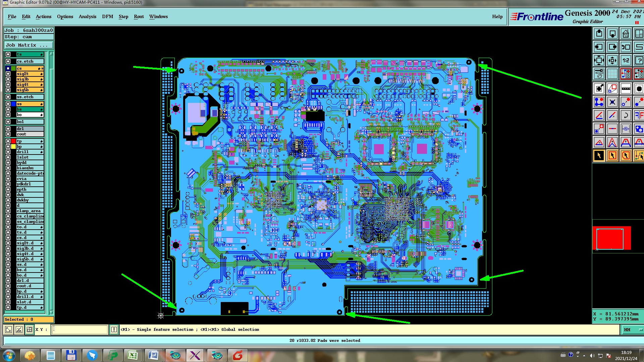This screenshot has height=362, width=644.
Task: Click the home view icon
Action: (x=626, y=34)
